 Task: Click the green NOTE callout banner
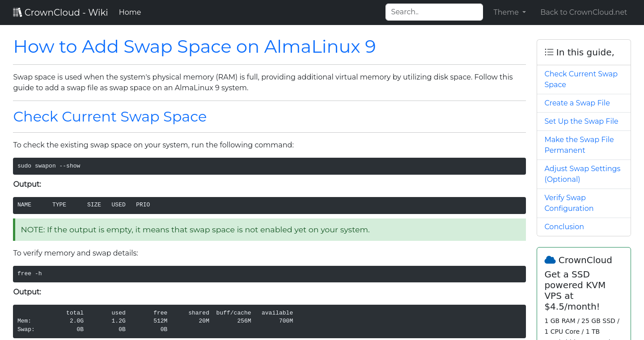[x=269, y=229]
